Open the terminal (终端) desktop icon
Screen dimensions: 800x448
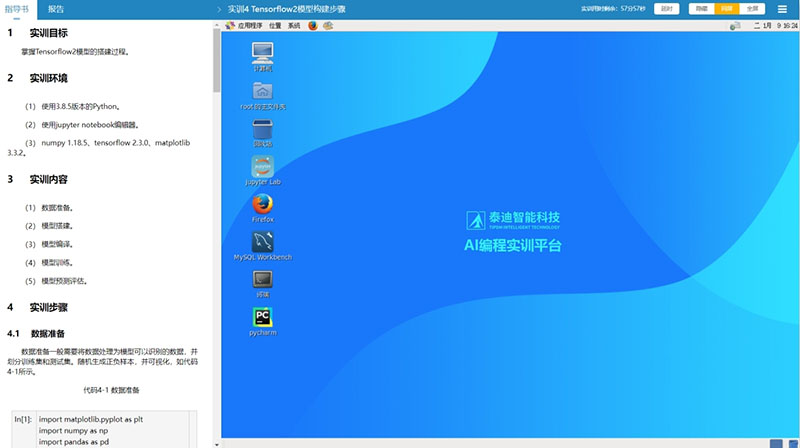(263, 280)
